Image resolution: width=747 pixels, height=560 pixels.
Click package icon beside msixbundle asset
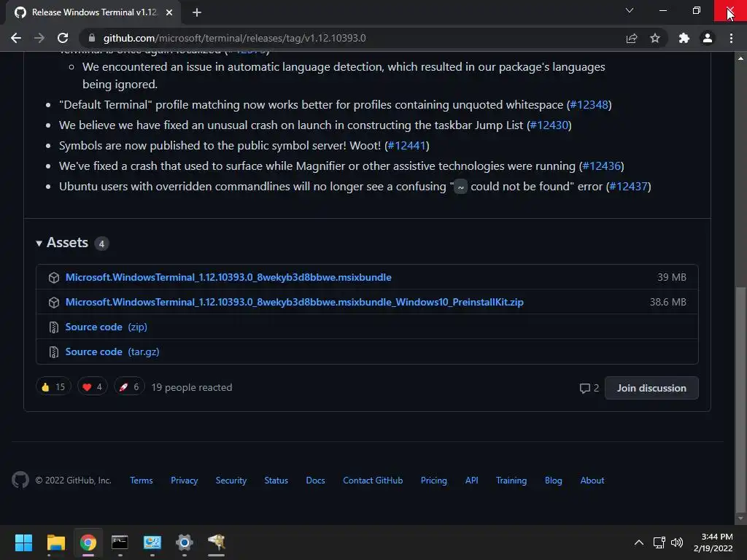[x=54, y=278]
